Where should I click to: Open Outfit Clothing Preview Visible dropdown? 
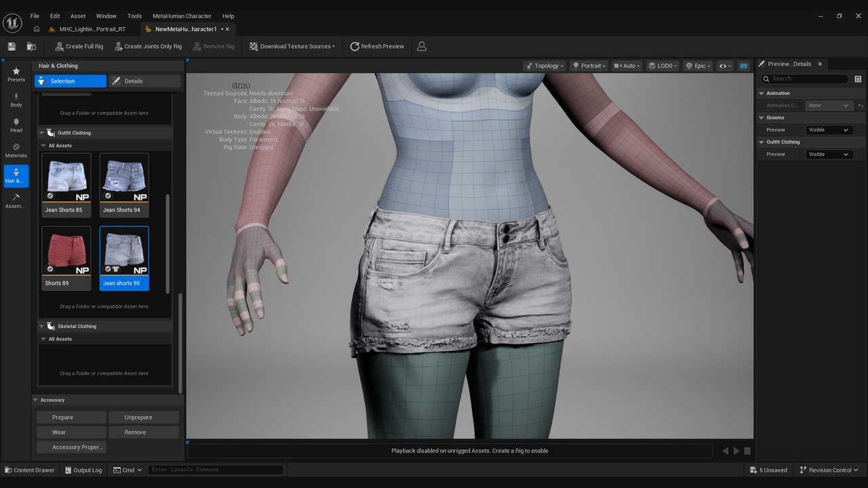pyautogui.click(x=829, y=155)
